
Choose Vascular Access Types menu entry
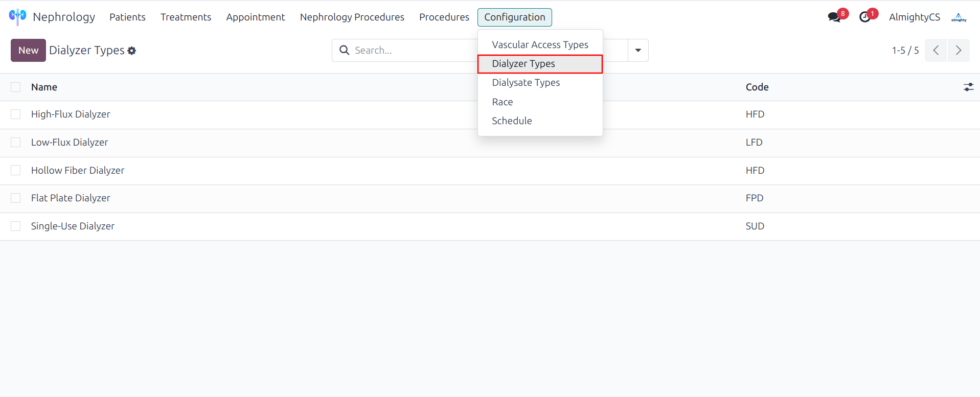click(540, 45)
